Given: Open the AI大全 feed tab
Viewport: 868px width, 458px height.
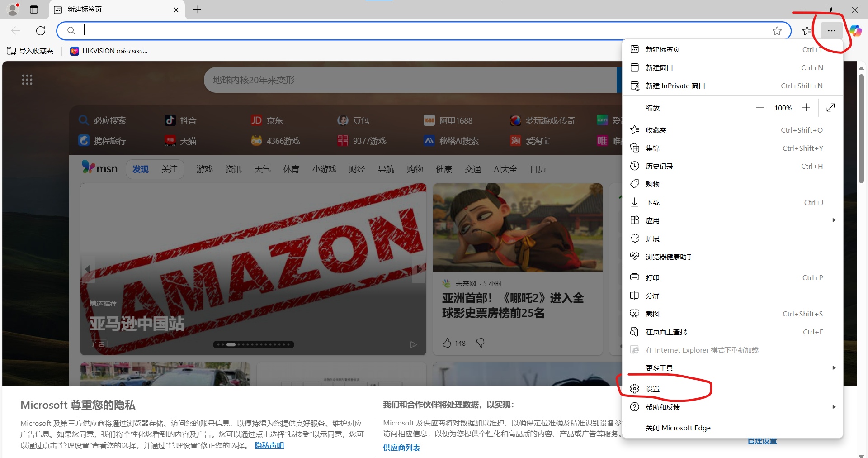Looking at the screenshot, I should pyautogui.click(x=505, y=169).
